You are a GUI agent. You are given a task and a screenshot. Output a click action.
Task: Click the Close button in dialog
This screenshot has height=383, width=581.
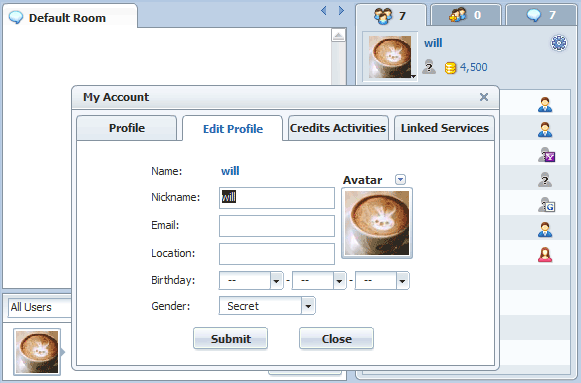(x=336, y=338)
